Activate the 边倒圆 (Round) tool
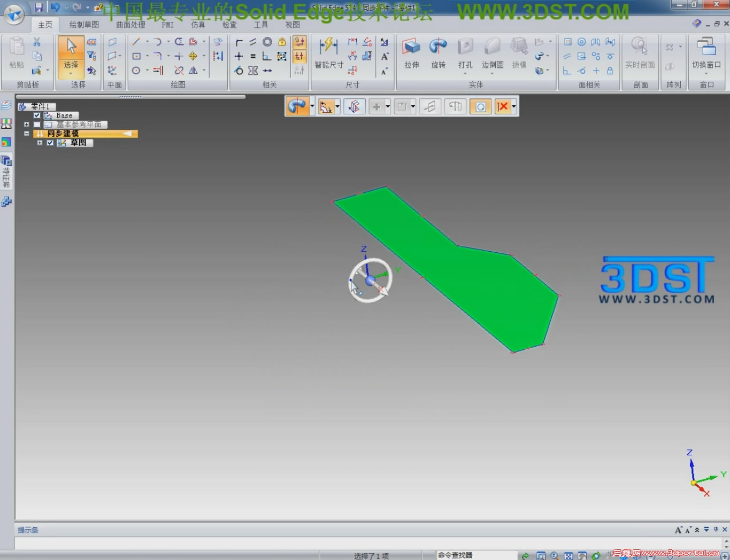This screenshot has height=560, width=730. tap(492, 53)
